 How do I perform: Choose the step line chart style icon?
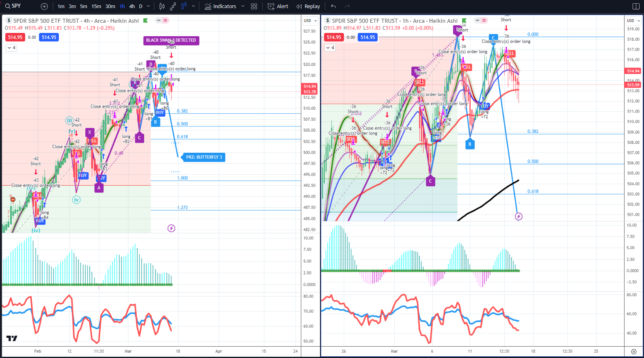click(x=173, y=7)
